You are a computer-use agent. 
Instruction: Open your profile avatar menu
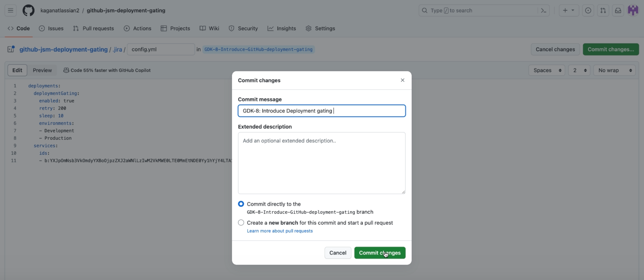coord(633,10)
